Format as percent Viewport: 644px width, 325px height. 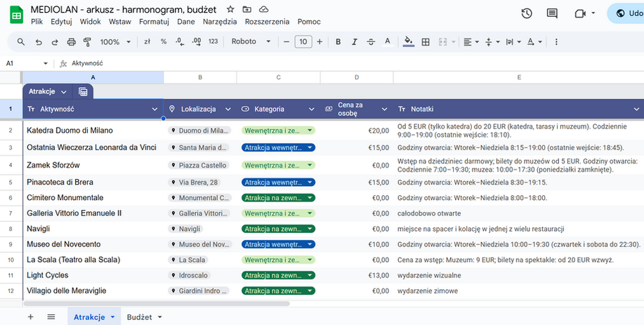click(x=164, y=41)
